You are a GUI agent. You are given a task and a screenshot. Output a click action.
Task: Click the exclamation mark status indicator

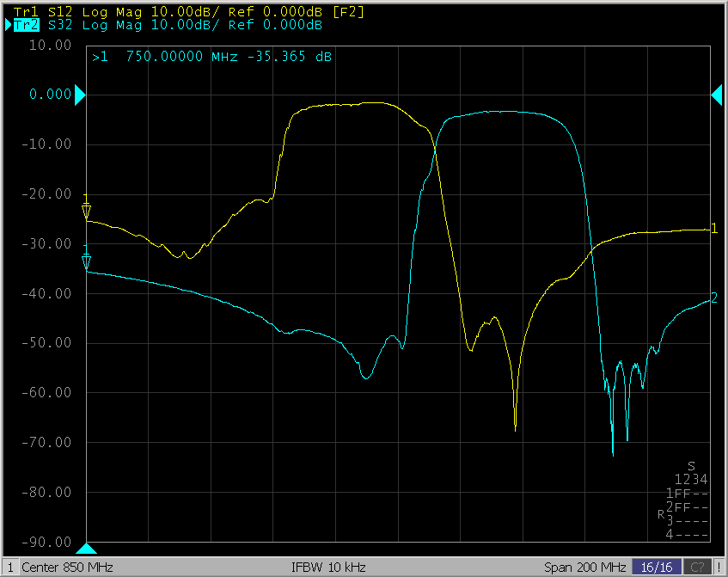tap(719, 568)
